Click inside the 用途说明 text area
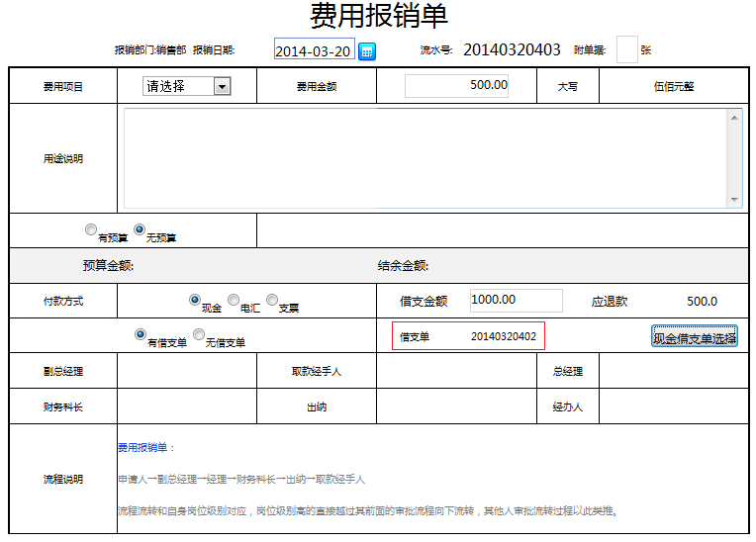Image resolution: width=756 pixels, height=542 pixels. (x=425, y=158)
